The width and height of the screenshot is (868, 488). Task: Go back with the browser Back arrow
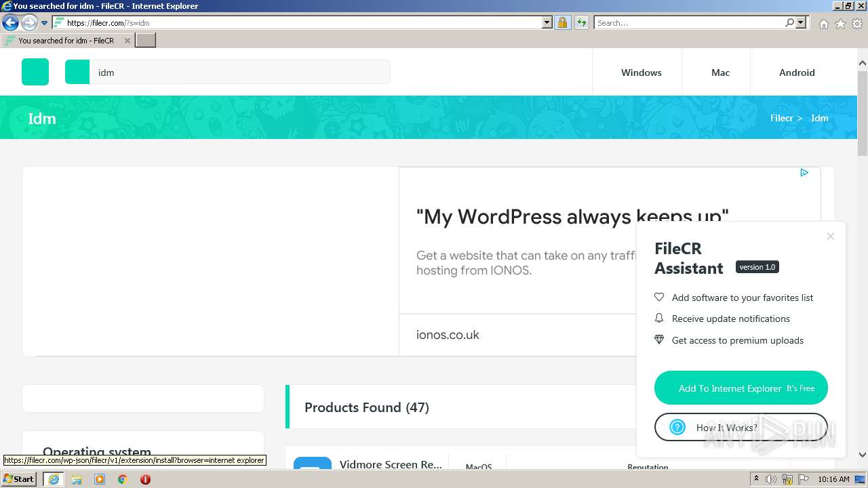(x=10, y=23)
